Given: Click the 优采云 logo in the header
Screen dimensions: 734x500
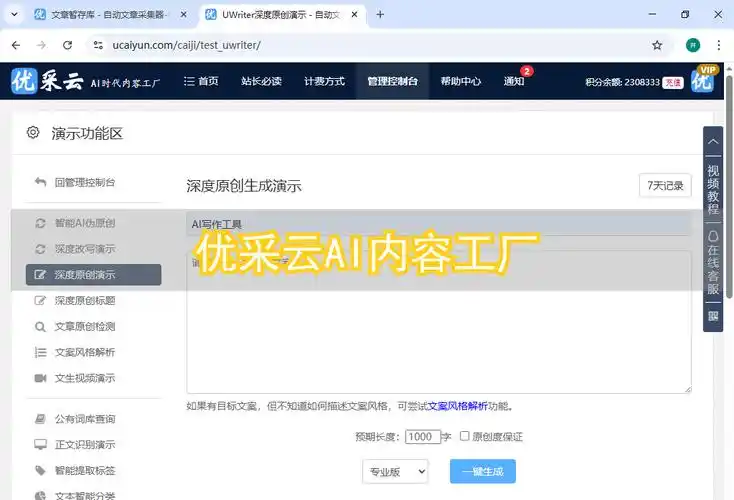Looking at the screenshot, I should pyautogui.click(x=47, y=81).
